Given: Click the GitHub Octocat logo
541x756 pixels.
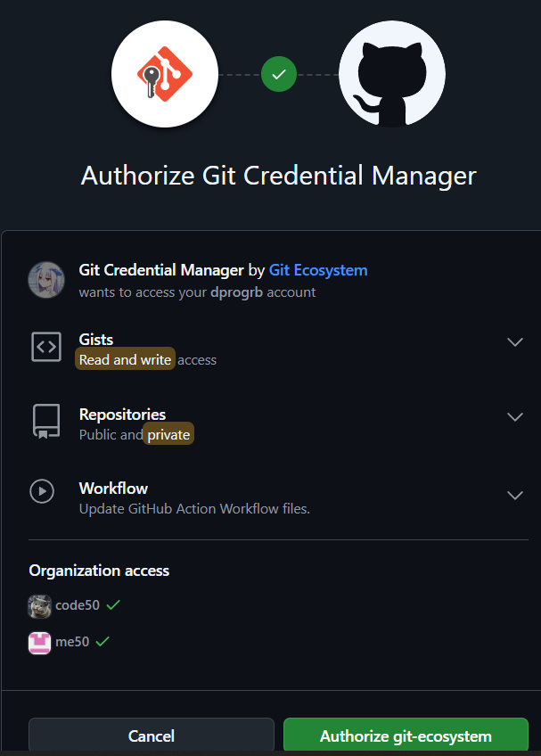Looking at the screenshot, I should (x=392, y=74).
